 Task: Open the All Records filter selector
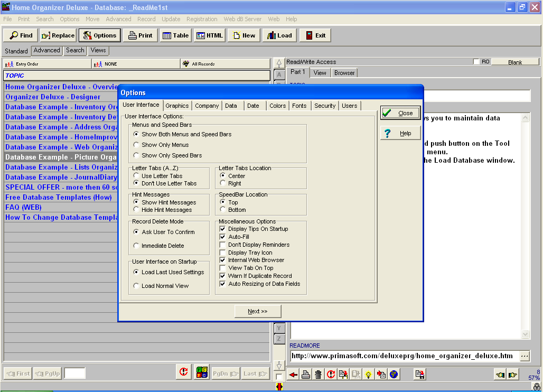pyautogui.click(x=226, y=64)
